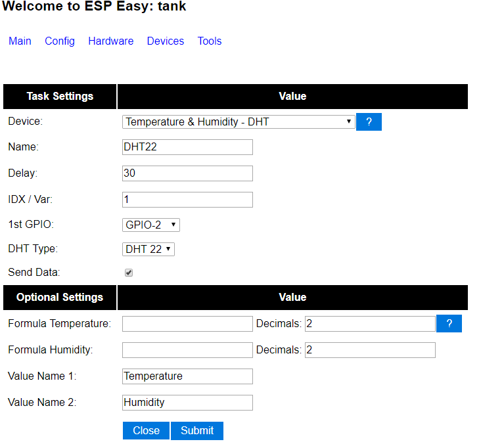481x448 pixels.
Task: Open the Hardware page
Action: click(x=111, y=41)
